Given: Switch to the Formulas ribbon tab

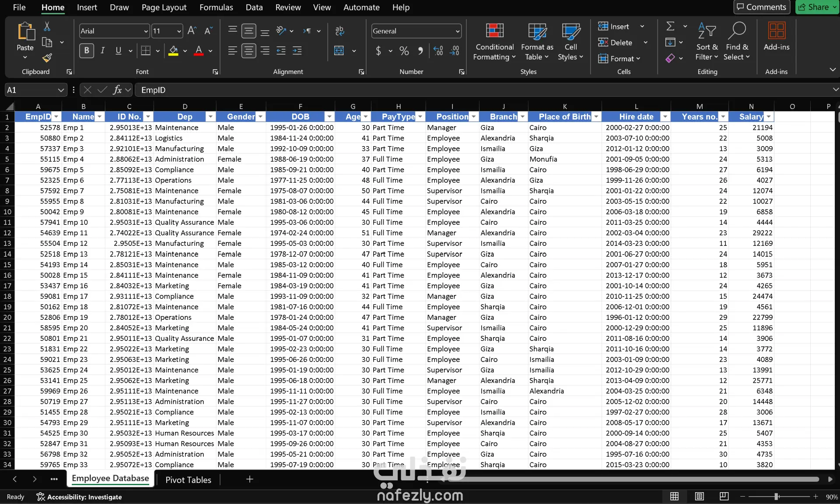Looking at the screenshot, I should coord(216,7).
